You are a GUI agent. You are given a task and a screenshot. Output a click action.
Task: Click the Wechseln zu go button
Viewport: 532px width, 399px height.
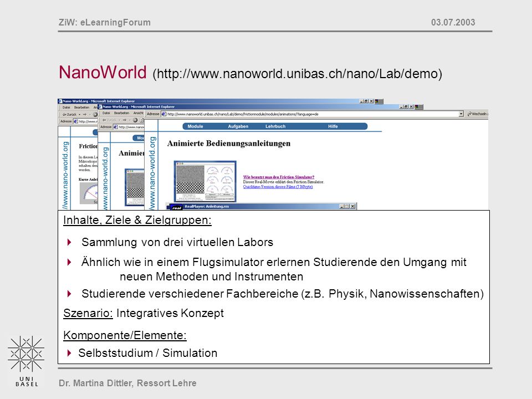477,114
